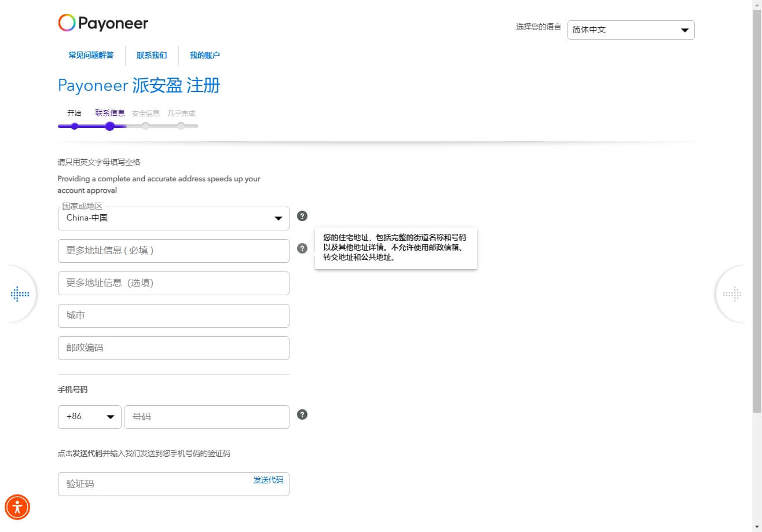Open the +86 country code dropdown
The height and width of the screenshot is (532, 762).
pos(90,417)
